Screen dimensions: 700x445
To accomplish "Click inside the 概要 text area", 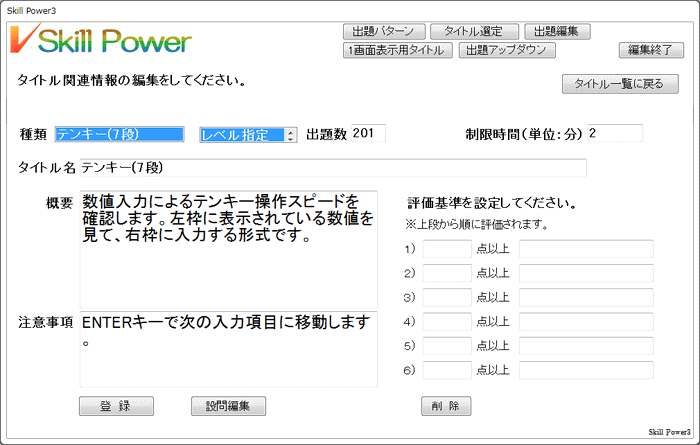I will click(x=229, y=249).
